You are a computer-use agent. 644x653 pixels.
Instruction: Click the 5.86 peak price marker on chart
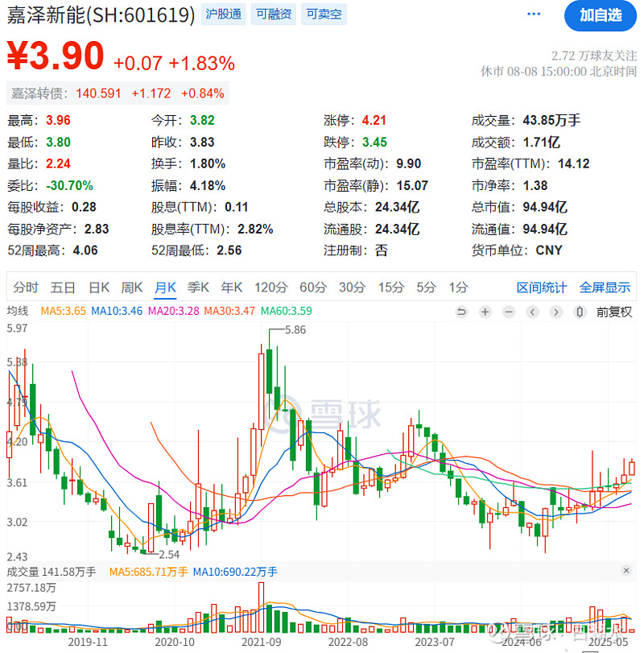295,330
